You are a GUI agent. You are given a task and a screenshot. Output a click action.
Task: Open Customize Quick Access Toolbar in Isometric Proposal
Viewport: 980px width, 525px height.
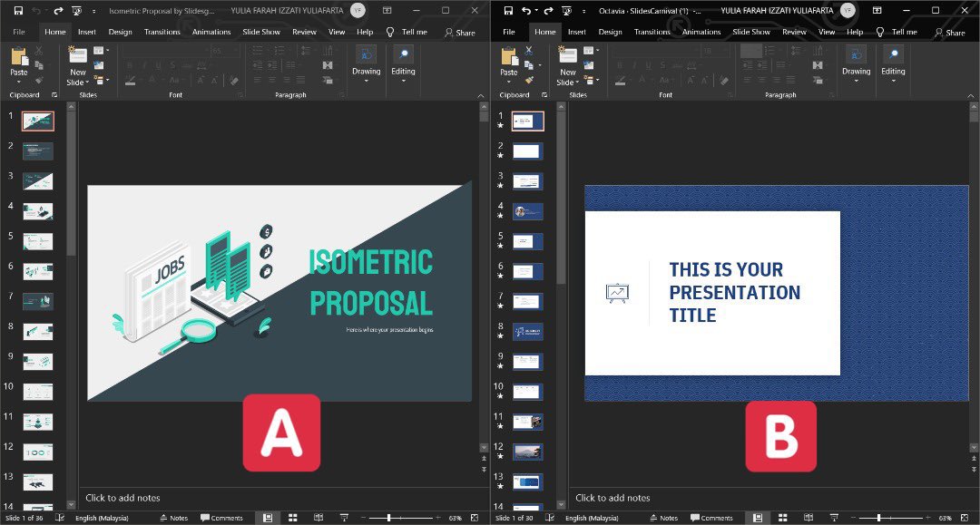coord(93,11)
